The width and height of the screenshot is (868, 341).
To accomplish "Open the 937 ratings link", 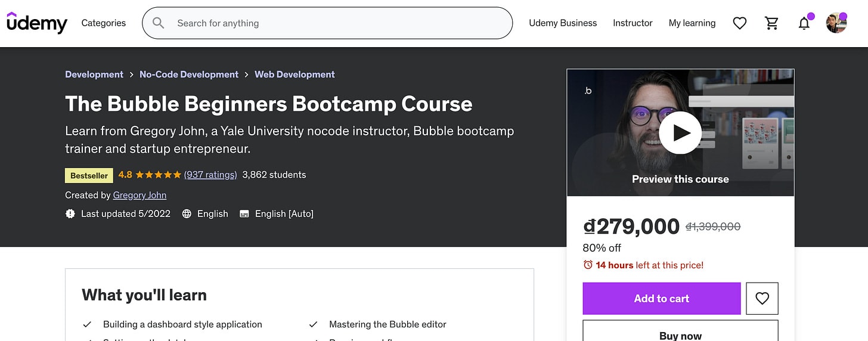I will [210, 175].
